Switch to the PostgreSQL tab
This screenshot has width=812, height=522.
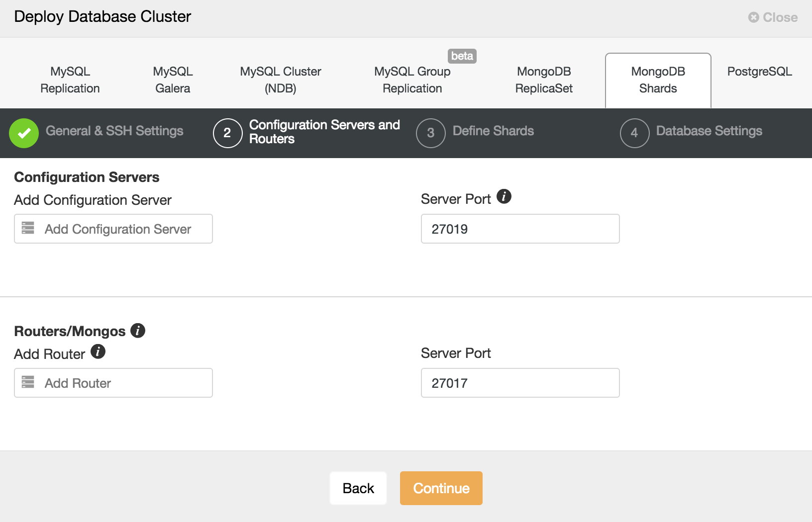(x=760, y=72)
